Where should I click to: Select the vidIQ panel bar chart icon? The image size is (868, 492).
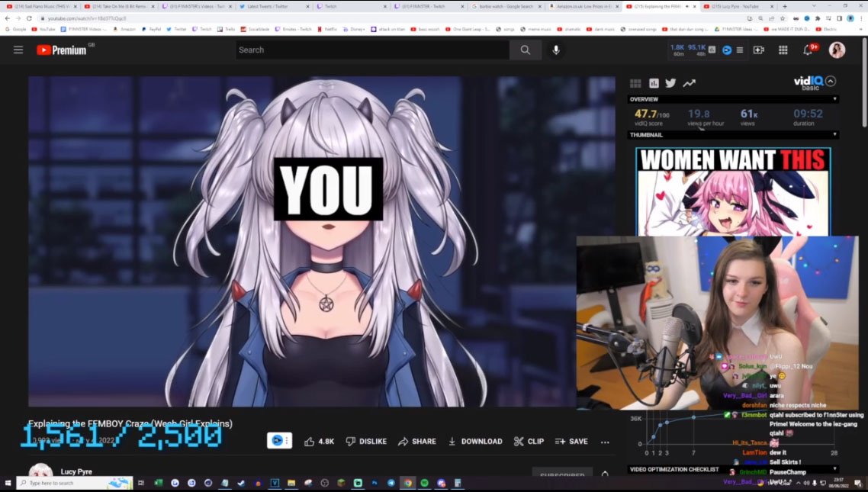tap(654, 83)
